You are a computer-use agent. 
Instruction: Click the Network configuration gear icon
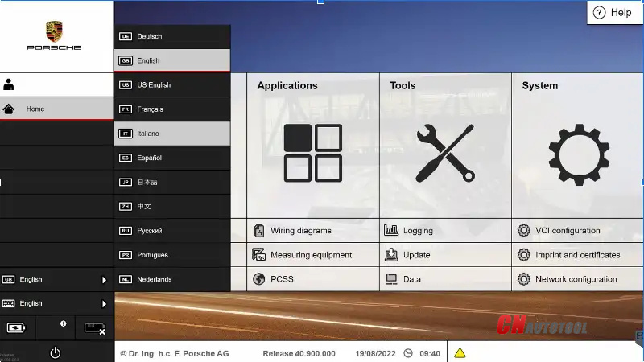tap(524, 279)
